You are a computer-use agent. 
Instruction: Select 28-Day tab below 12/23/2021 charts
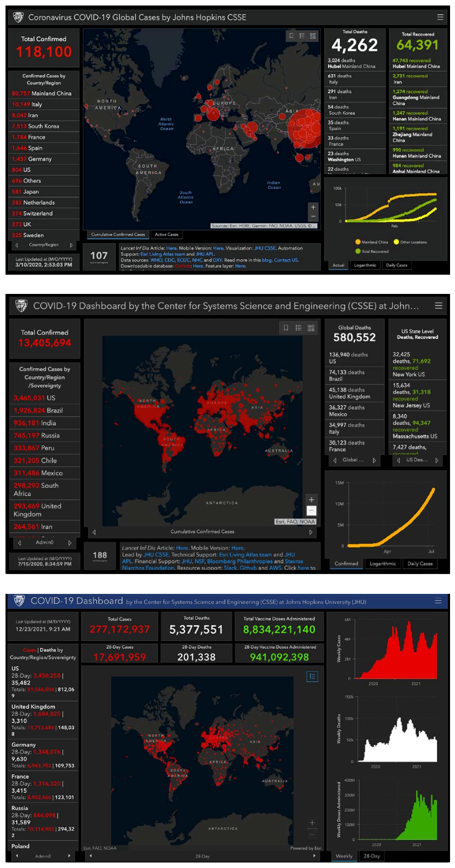pos(371,856)
